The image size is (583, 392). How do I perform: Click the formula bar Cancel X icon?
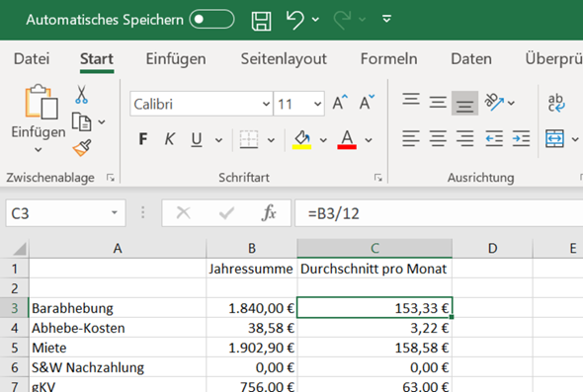184,213
